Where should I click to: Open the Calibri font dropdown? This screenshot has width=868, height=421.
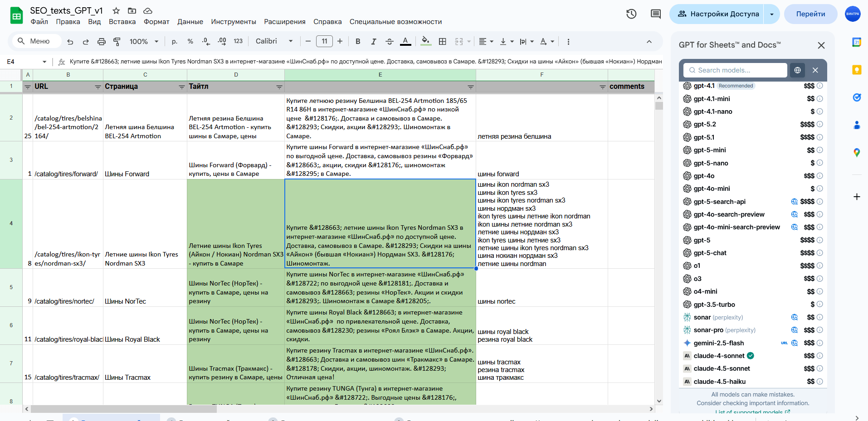[274, 41]
